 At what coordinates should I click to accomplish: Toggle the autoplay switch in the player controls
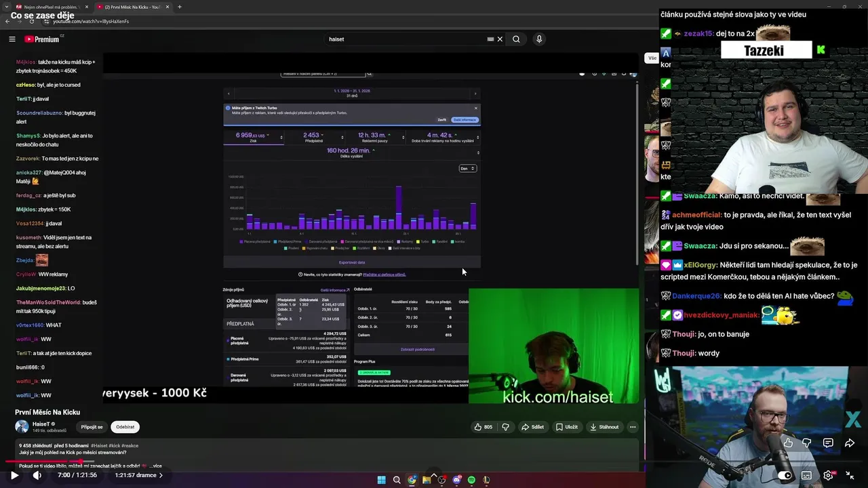tap(784, 476)
